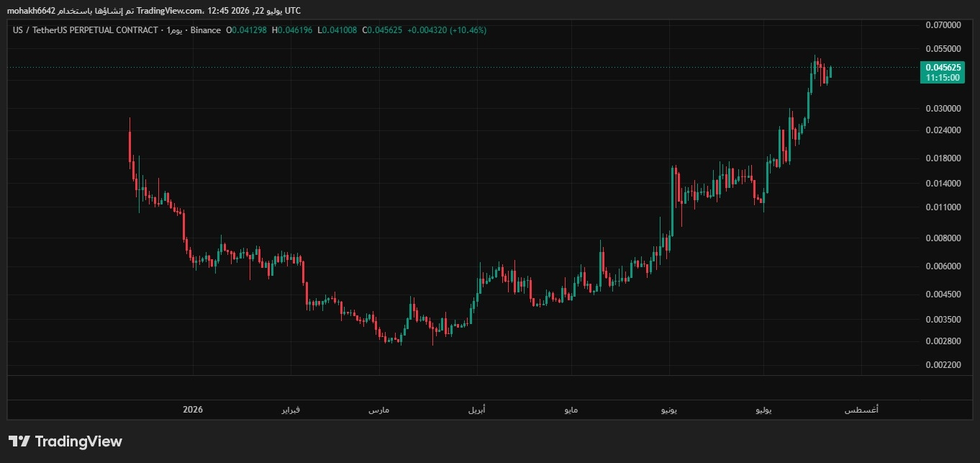Image resolution: width=980 pixels, height=463 pixels.
Task: Click the 0.008000 price axis label
Action: (x=943, y=238)
